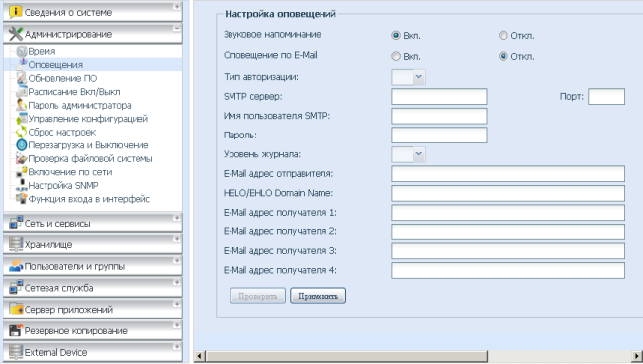This screenshot has width=643, height=364.
Task: Click the icon beside Сетевая служба
Action: click(x=16, y=288)
